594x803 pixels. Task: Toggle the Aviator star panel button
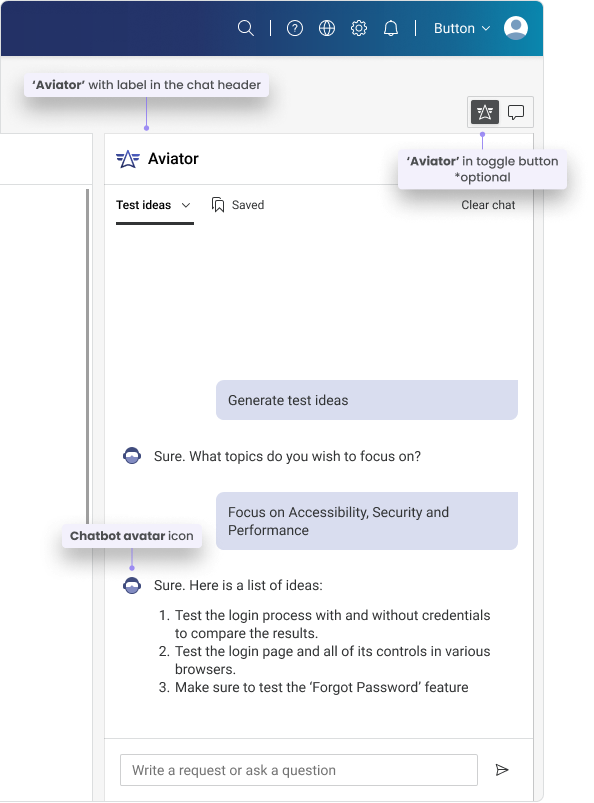click(485, 112)
